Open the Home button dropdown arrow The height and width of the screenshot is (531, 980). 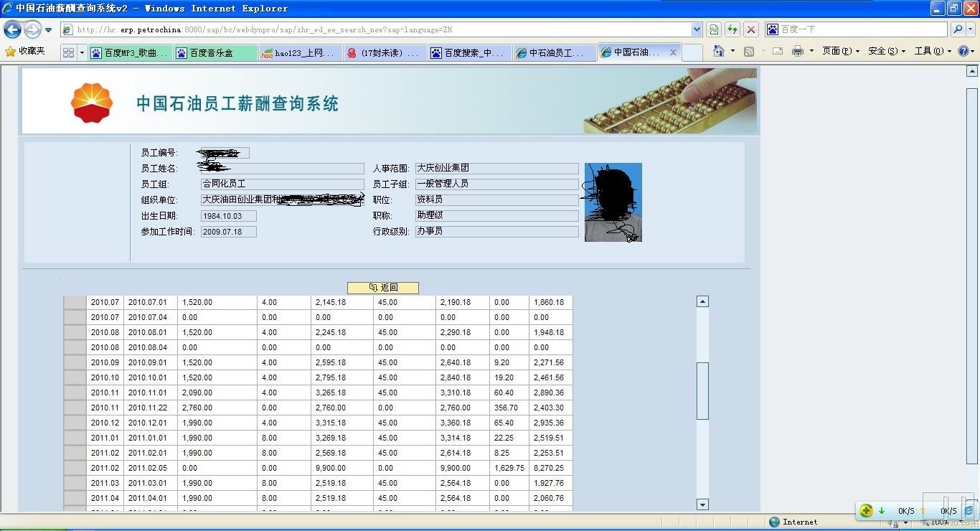732,51
